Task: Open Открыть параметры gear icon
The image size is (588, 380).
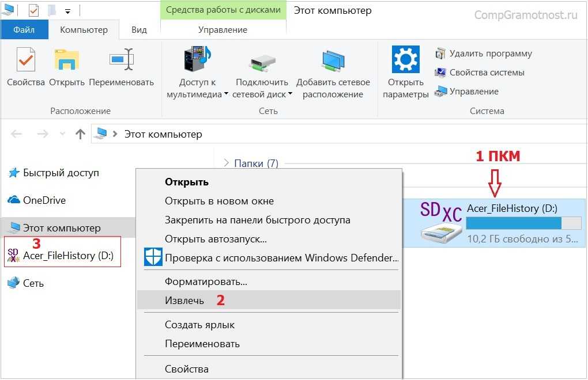Action: pos(405,60)
